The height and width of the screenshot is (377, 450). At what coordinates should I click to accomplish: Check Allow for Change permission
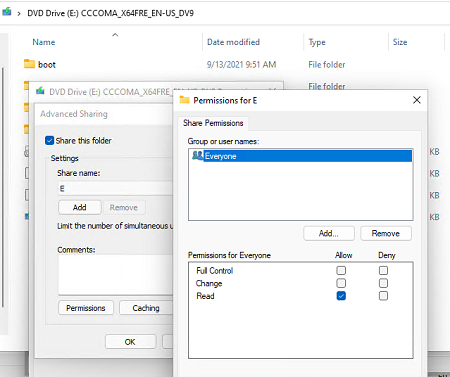coord(341,283)
